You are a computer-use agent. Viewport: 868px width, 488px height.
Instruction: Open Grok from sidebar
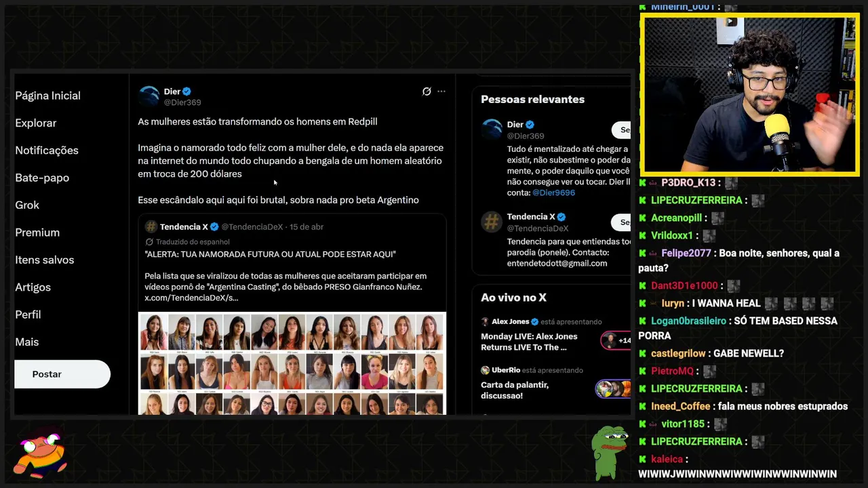(27, 205)
